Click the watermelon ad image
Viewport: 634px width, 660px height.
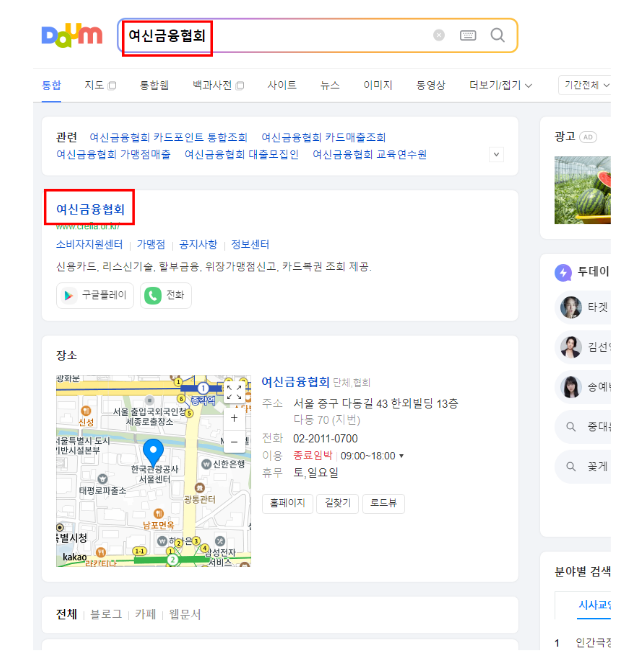[583, 190]
